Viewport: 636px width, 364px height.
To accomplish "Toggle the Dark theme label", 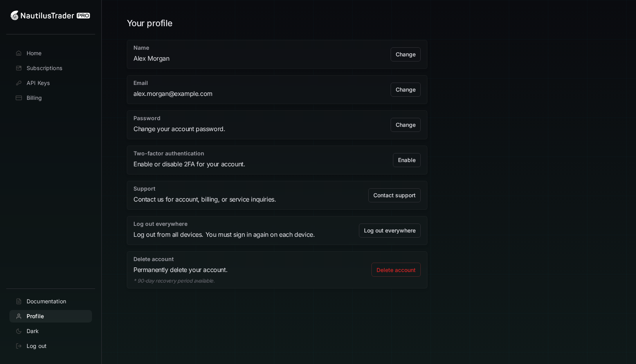I will [x=32, y=331].
